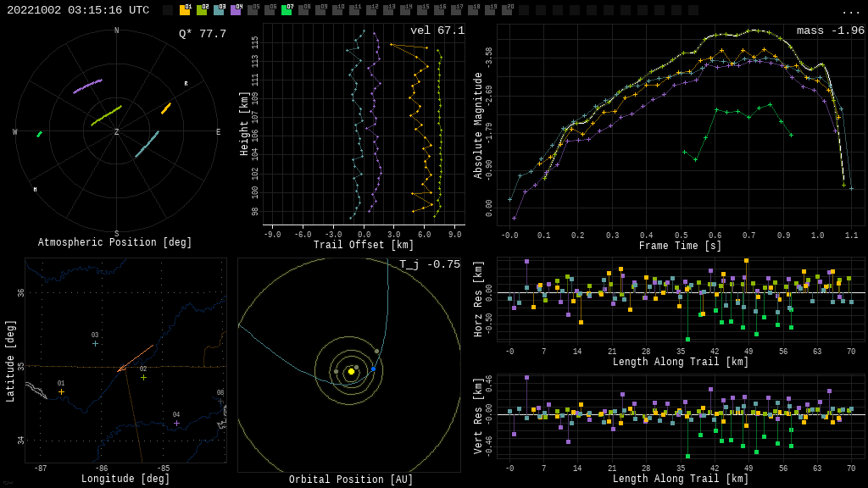Enable station 10 in the top bar
Image resolution: width=868 pixels, height=488 pixels.
click(337, 9)
